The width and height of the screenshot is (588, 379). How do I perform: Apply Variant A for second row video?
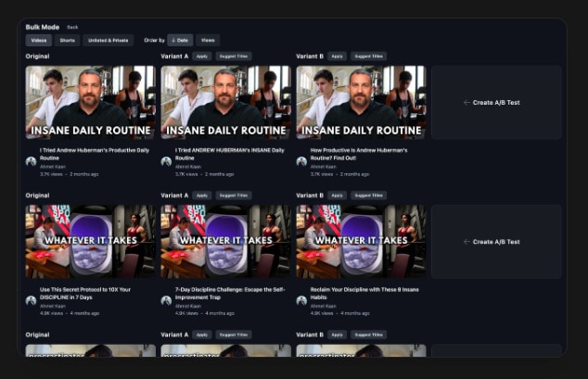(202, 196)
